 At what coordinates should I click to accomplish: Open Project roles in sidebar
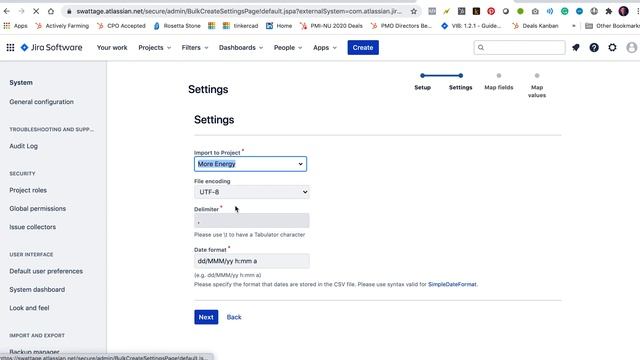(x=28, y=190)
